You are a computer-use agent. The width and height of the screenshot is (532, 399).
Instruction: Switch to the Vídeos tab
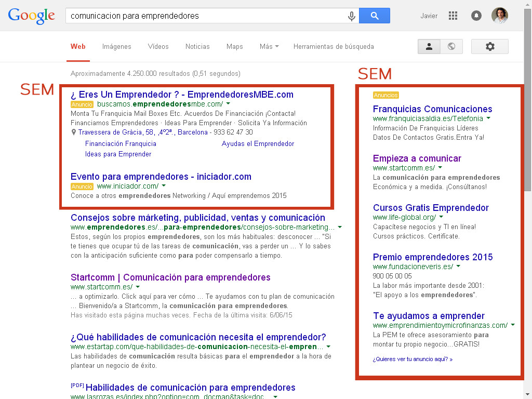point(158,46)
